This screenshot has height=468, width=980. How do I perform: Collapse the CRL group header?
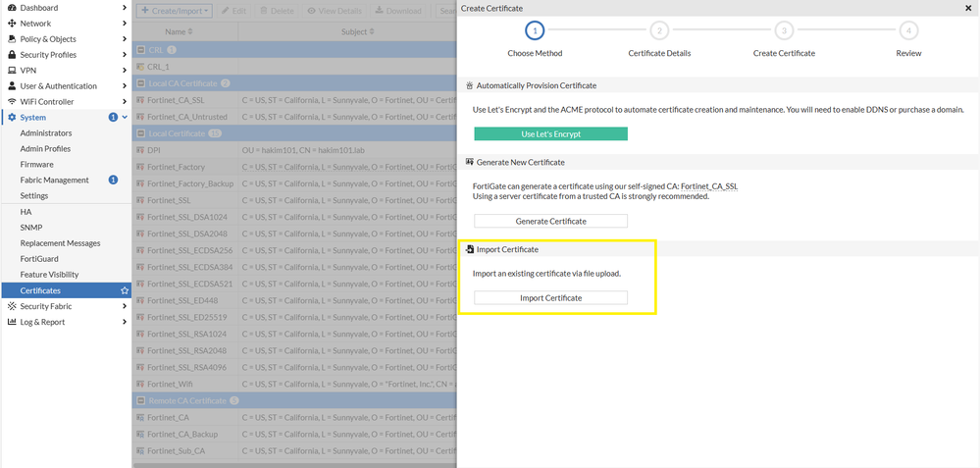click(x=140, y=49)
